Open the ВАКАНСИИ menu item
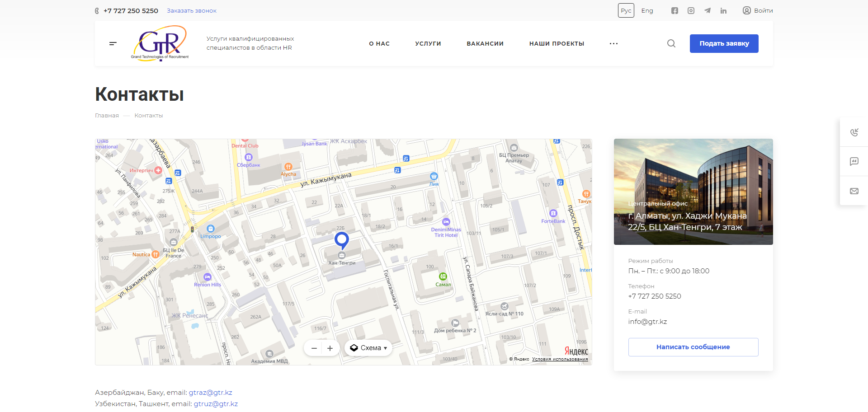Image resolution: width=868 pixels, height=412 pixels. (485, 43)
